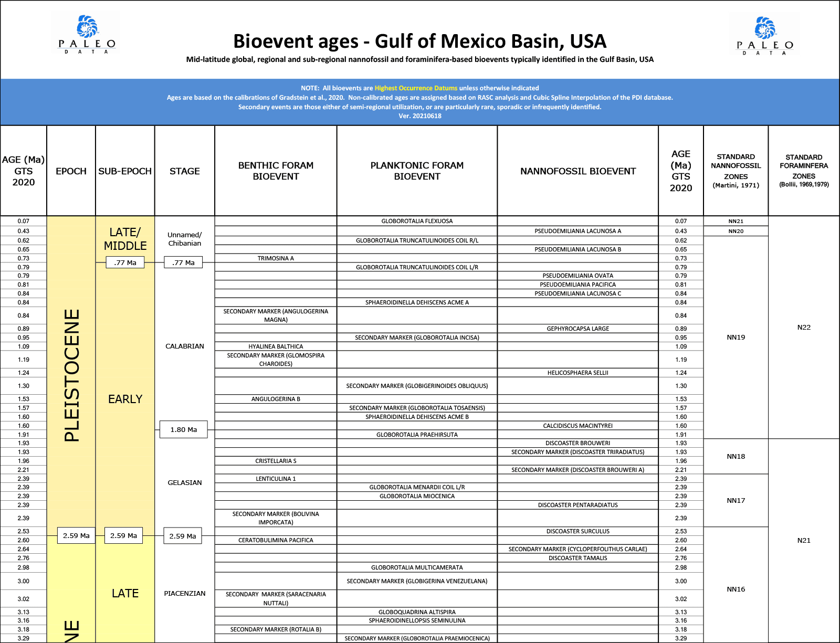
Task: Click PSEUDOEMILIANIA LACUNOSA A cell
Action: [x=578, y=231]
